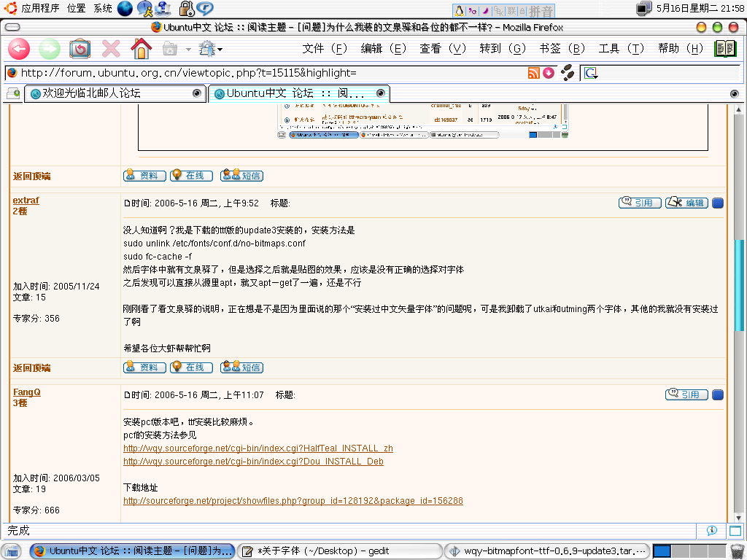
Task: Switch to the 欢迎光临北邮人论坛 tab
Action: coord(115,93)
